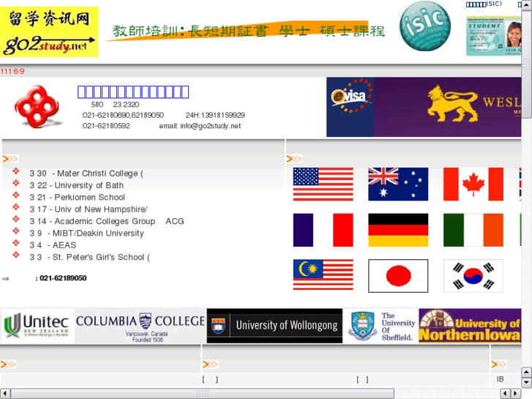Open the ISIC student card image
The width and height of the screenshot is (532, 399).
(x=494, y=36)
